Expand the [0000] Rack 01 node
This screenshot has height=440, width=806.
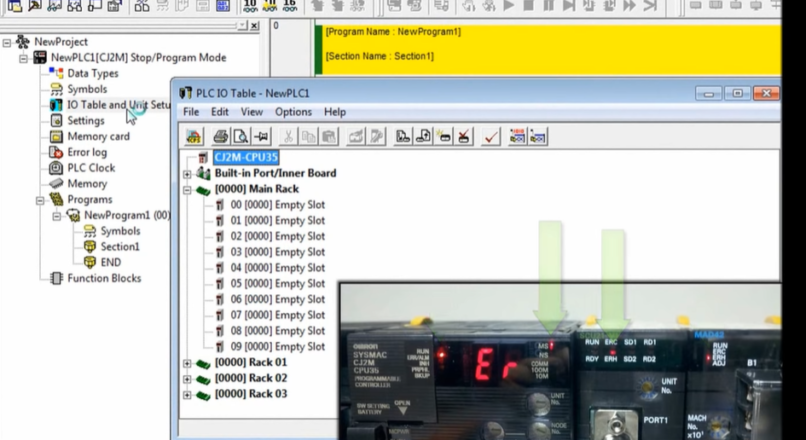[x=187, y=363]
